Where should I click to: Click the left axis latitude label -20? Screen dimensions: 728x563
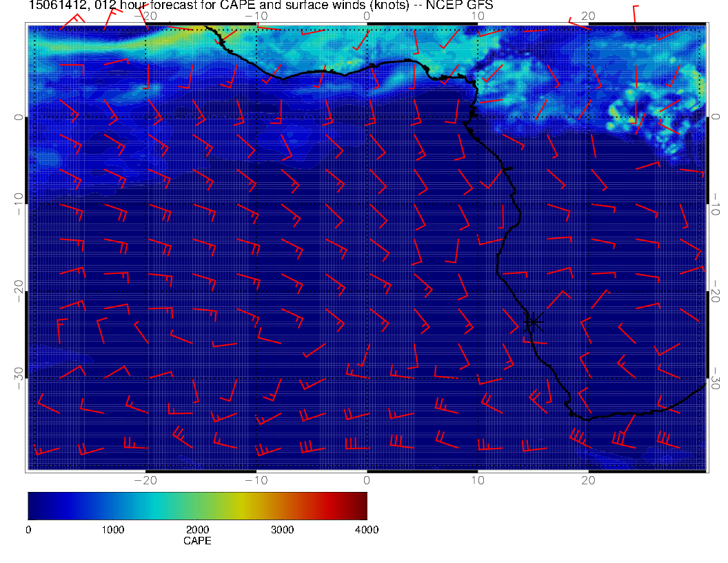coord(18,290)
